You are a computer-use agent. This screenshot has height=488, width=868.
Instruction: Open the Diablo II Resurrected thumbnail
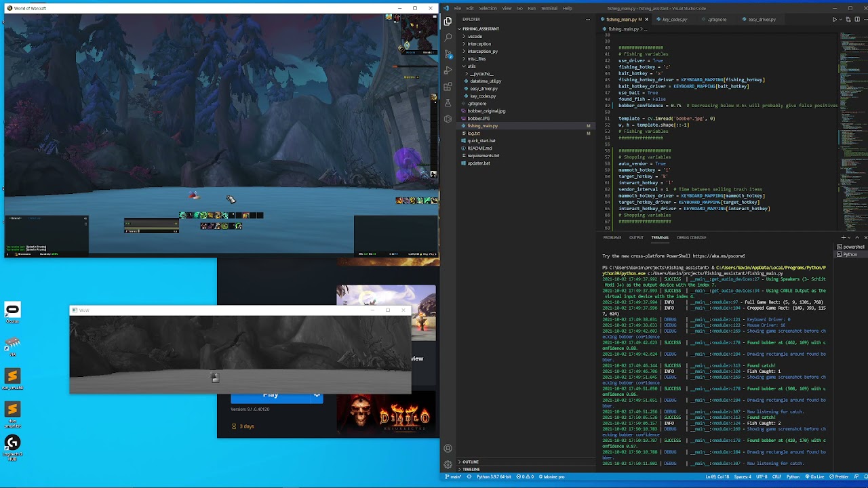pos(385,412)
